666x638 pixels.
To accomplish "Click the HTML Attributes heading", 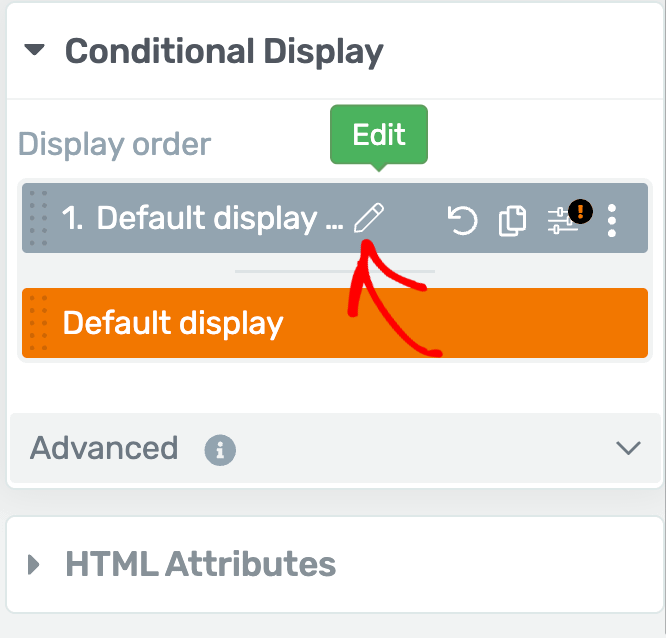I will tap(200, 564).
